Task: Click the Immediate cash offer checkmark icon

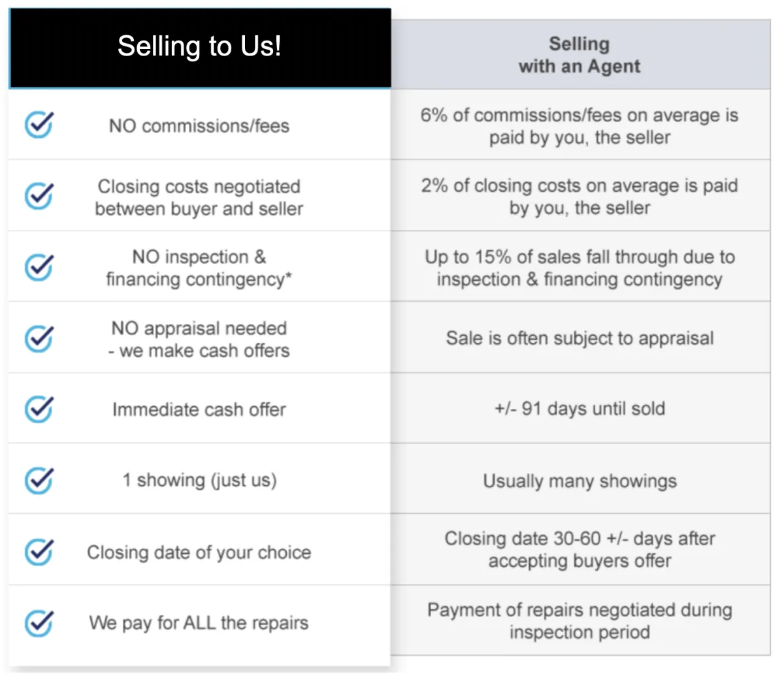Action: (39, 409)
